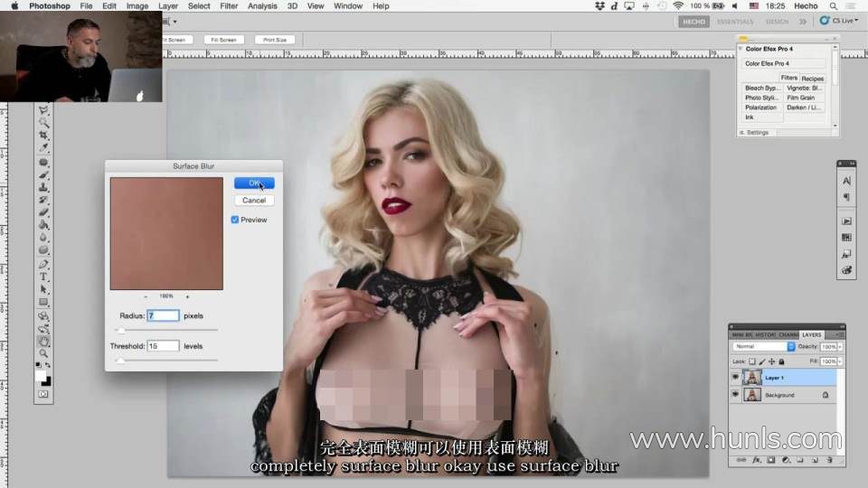
Task: Apply the Film Grain filter button
Action: coord(801,98)
